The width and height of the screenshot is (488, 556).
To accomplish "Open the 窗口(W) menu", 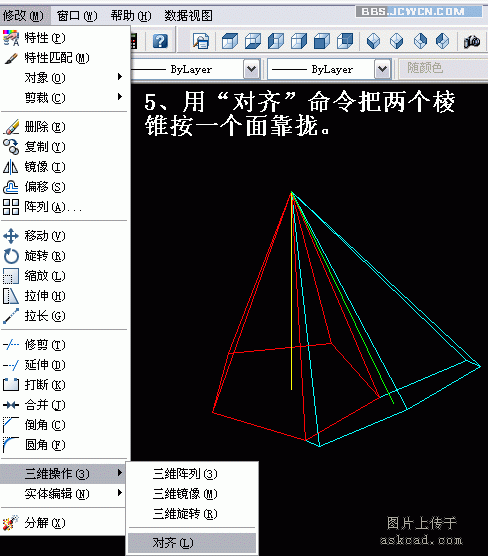I will coord(77,16).
